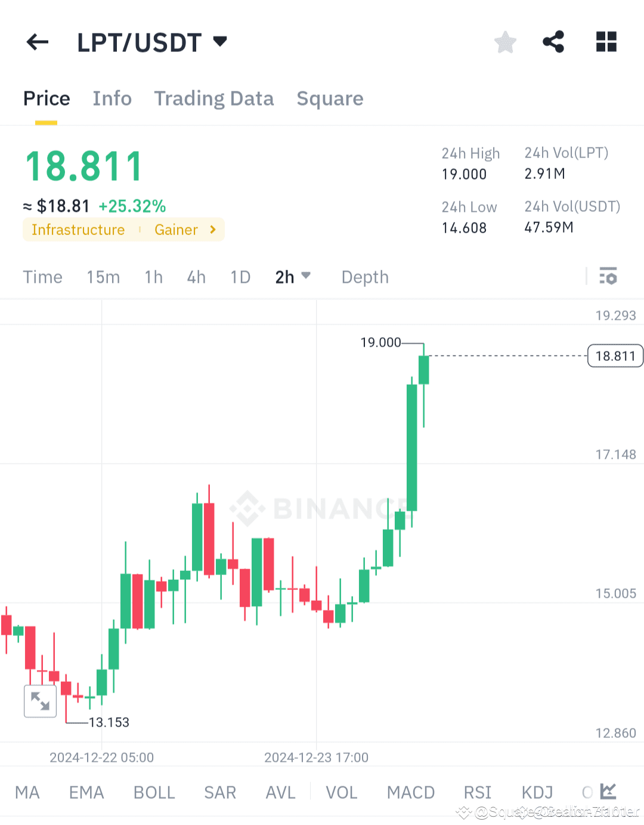Share the chart via the share icon
The height and width of the screenshot is (825, 644).
click(553, 42)
